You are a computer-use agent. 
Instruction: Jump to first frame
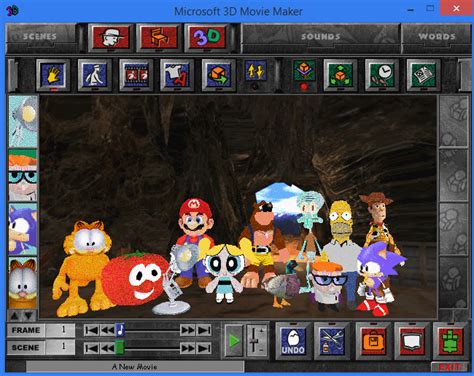tap(91, 330)
